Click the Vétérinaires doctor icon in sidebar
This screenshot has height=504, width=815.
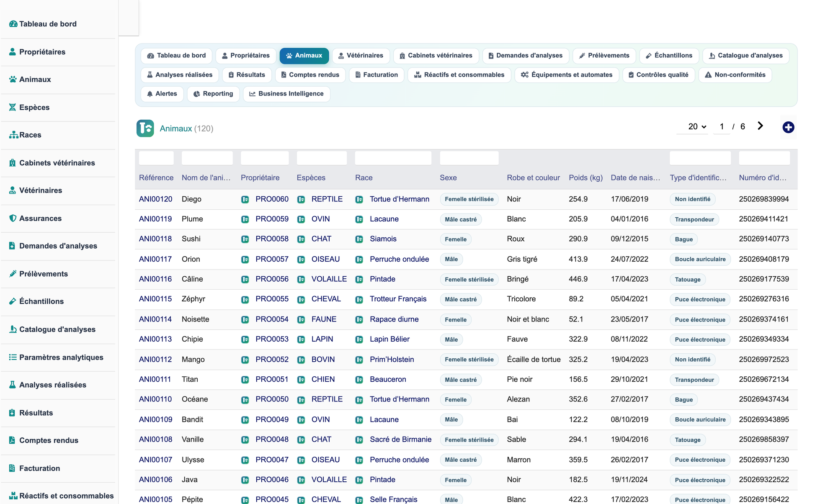[13, 190]
